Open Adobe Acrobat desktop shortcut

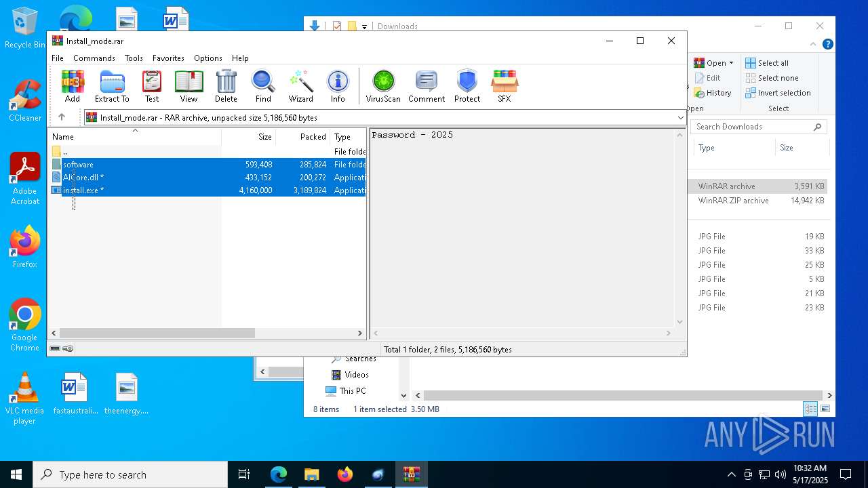coord(24,178)
